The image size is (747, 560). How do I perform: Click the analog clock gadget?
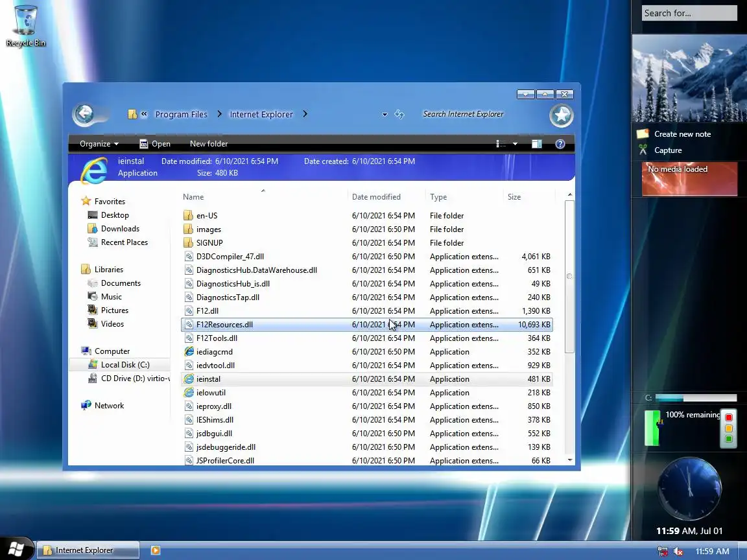click(689, 489)
